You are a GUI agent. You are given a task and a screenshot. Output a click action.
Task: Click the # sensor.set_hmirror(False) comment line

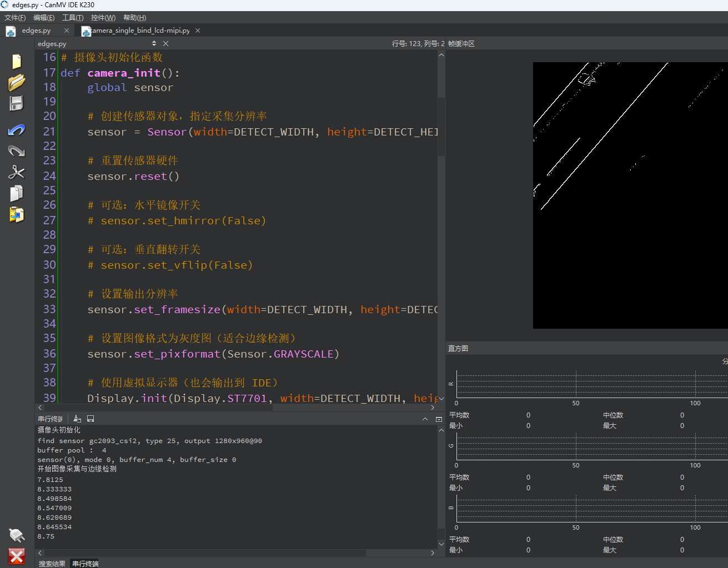pos(177,220)
